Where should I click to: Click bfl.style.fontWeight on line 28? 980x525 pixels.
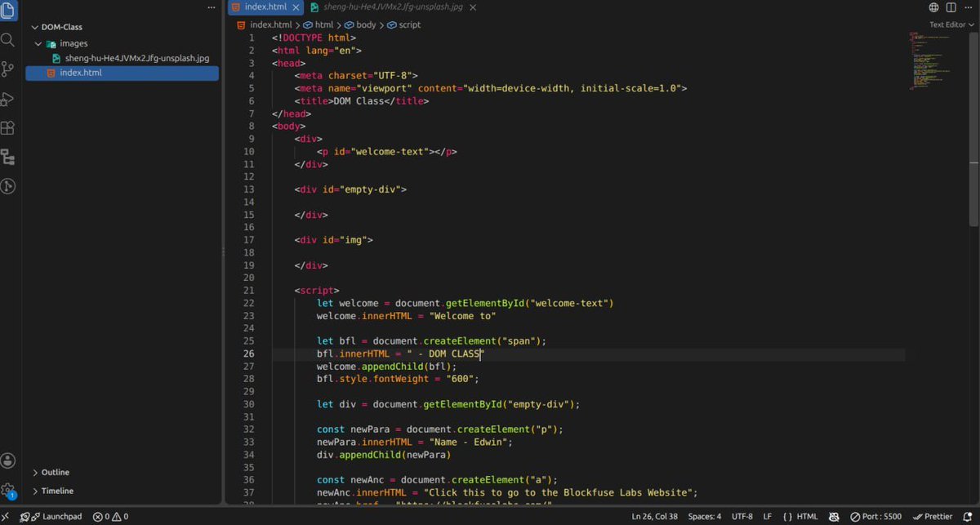pyautogui.click(x=398, y=380)
